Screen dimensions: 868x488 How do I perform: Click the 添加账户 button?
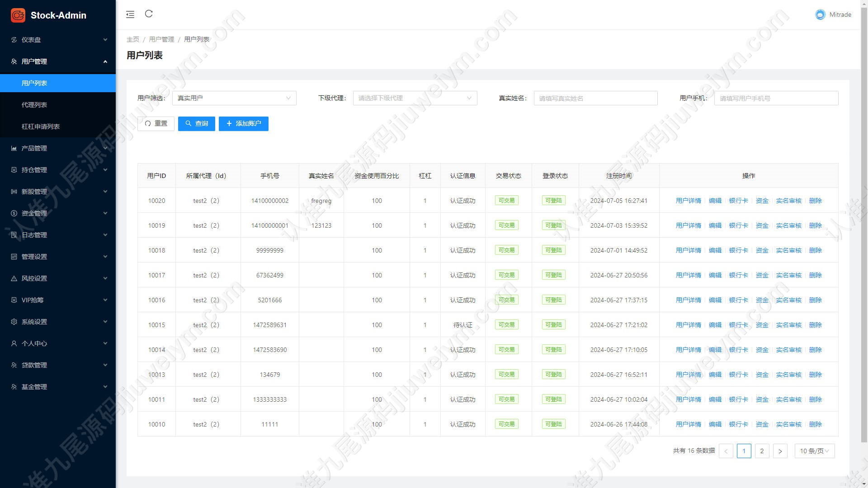pyautogui.click(x=244, y=124)
